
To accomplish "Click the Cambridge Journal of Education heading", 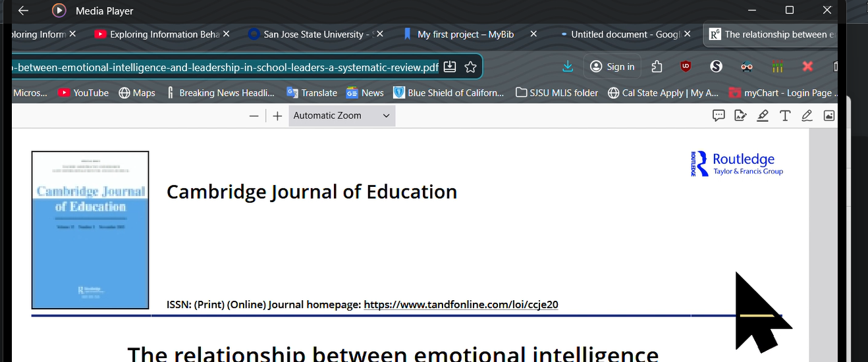I will pos(312,192).
